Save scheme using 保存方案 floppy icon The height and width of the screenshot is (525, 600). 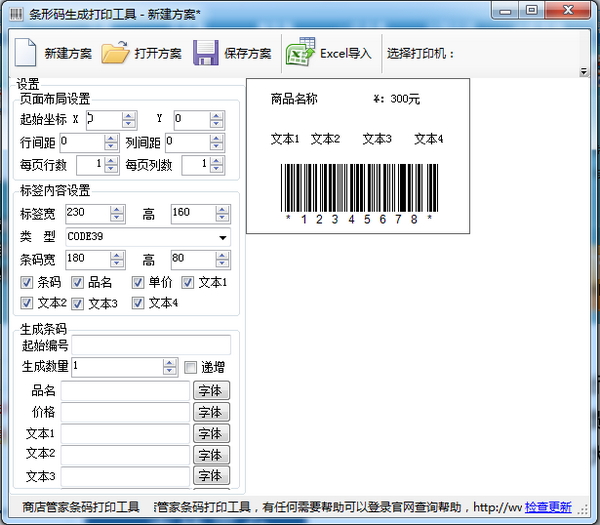[x=206, y=53]
